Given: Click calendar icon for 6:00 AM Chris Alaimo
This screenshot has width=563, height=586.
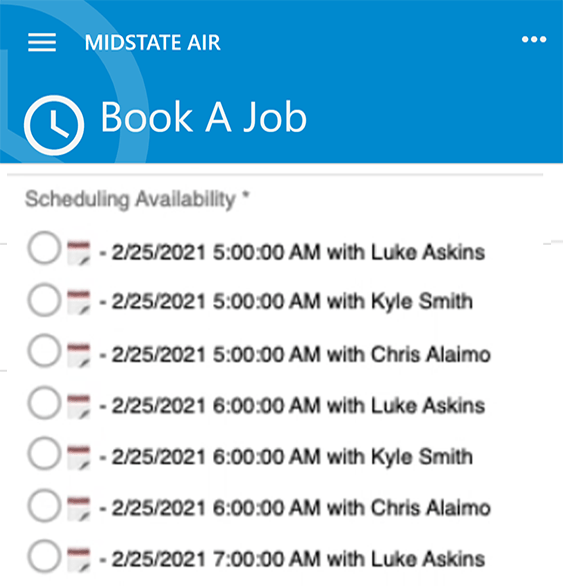Looking at the screenshot, I should point(79,509).
